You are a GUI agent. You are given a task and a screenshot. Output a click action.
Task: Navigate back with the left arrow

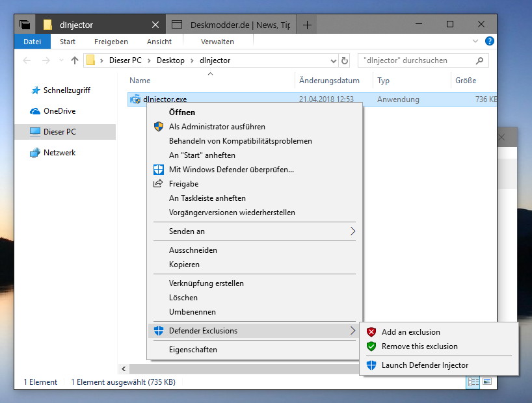pos(27,60)
